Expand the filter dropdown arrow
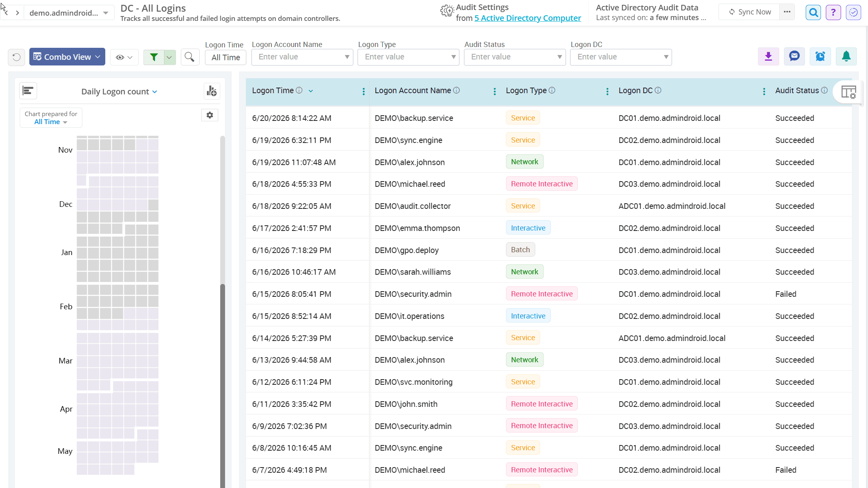Viewport: 868px width, 488px height. click(170, 57)
